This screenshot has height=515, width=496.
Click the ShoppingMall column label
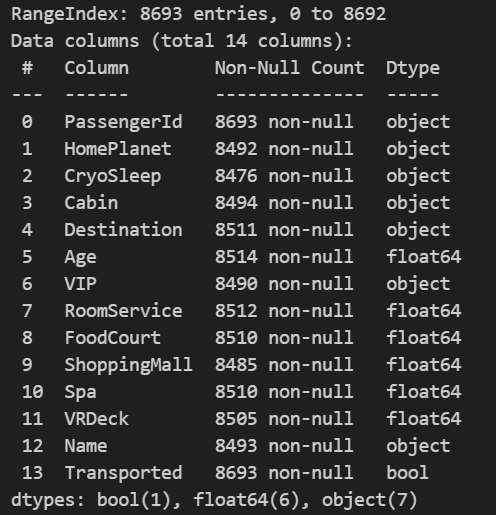[129, 365]
